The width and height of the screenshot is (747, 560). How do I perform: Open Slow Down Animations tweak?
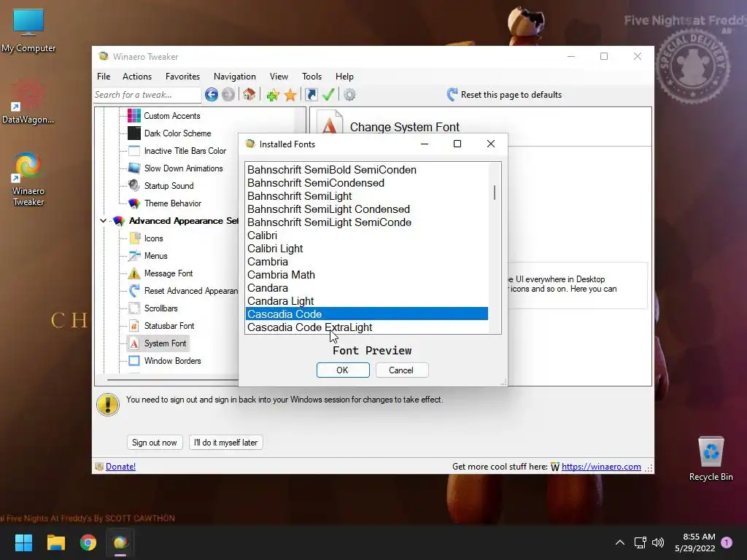tap(183, 168)
